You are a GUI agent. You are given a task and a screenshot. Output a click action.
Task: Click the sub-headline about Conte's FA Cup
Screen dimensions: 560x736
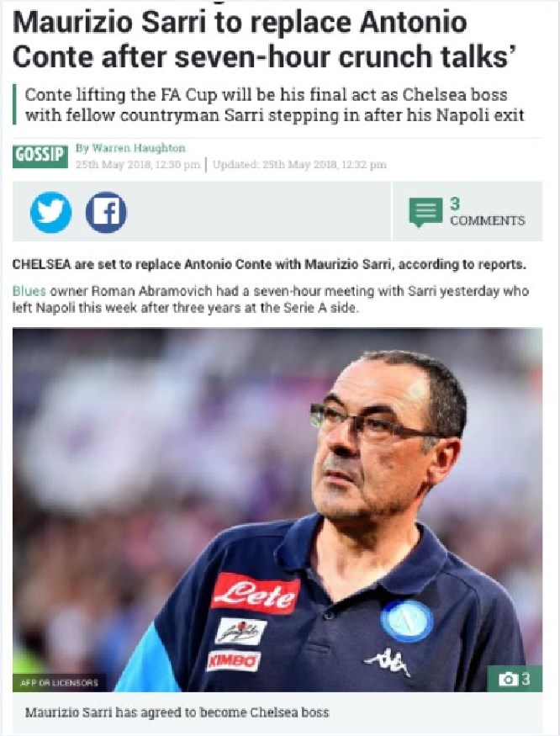[274, 104]
